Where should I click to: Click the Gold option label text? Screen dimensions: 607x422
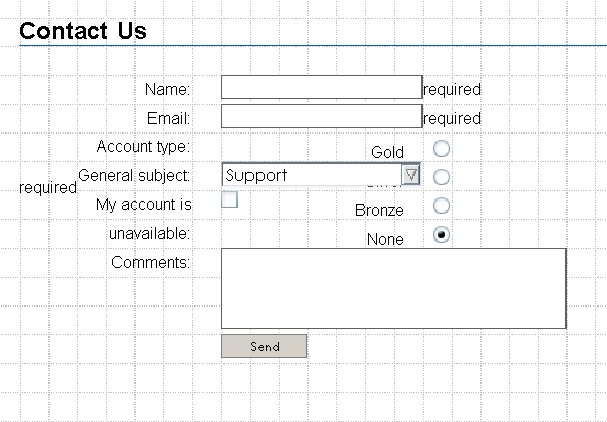(387, 152)
